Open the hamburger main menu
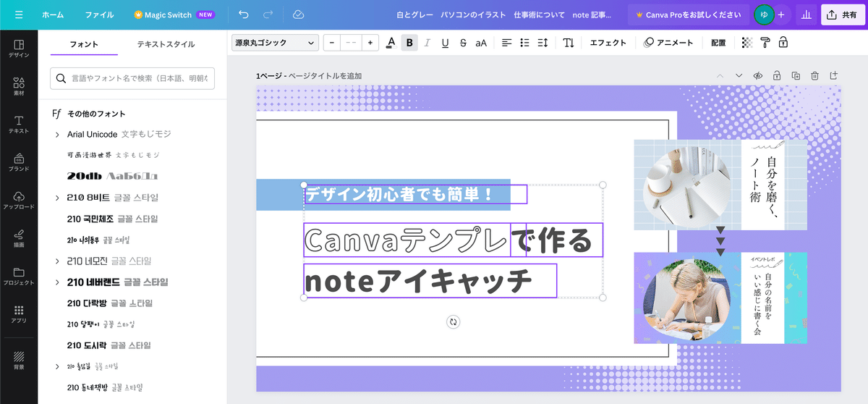 tap(19, 14)
